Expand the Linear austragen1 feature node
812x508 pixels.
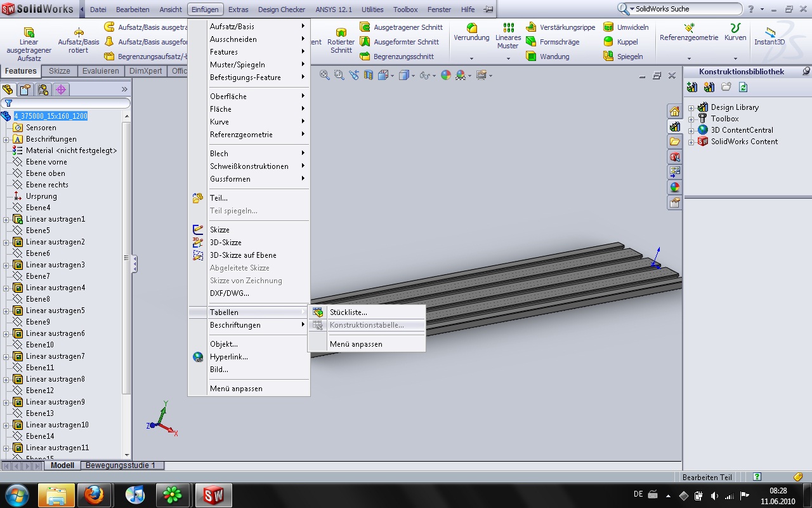click(x=6, y=219)
